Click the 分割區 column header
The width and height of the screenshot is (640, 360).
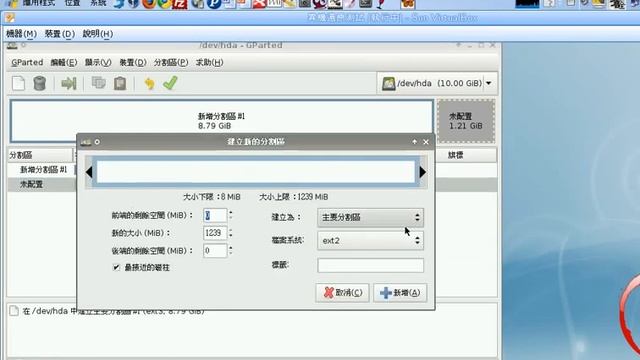(x=40, y=155)
